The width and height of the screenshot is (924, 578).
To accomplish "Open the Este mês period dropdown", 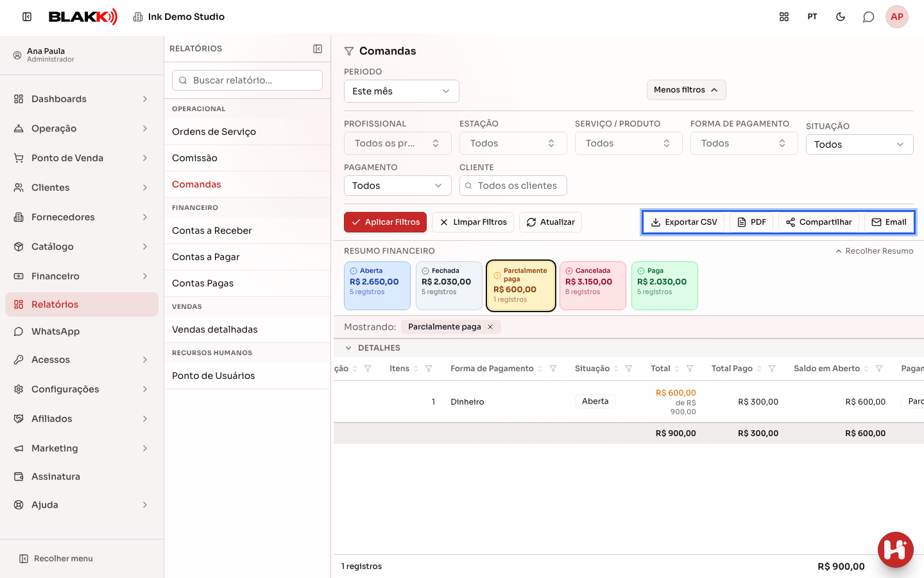I will point(402,91).
